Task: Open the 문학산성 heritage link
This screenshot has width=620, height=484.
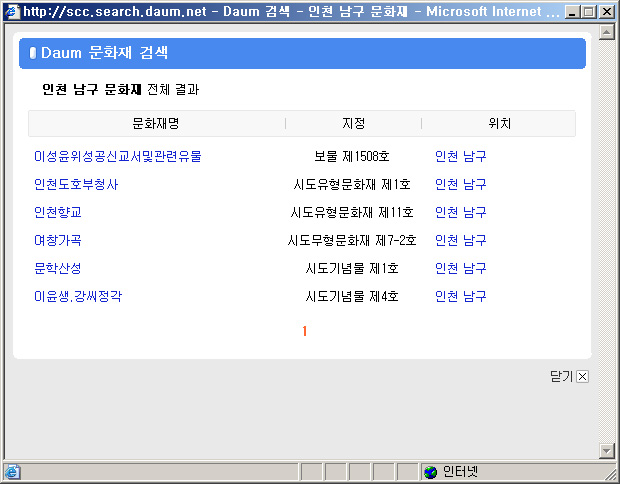Action: (58, 268)
